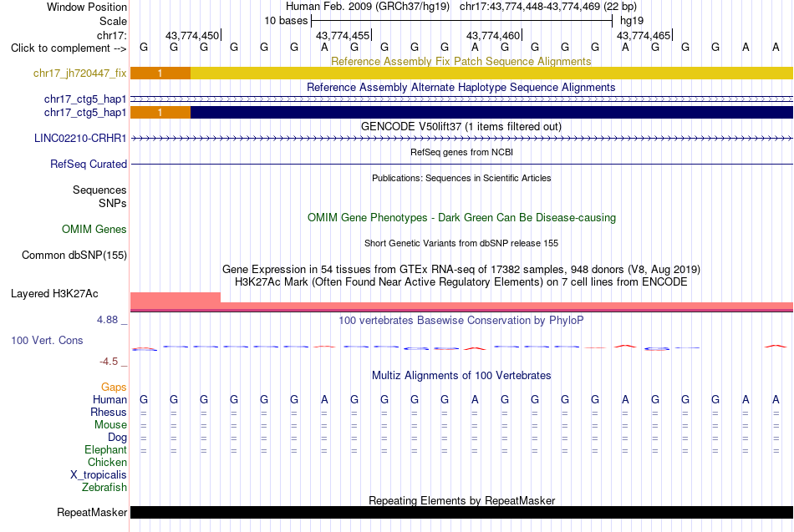The image size is (794, 532).
Task: Select the Elephant species row label
Action: pyautogui.click(x=105, y=449)
